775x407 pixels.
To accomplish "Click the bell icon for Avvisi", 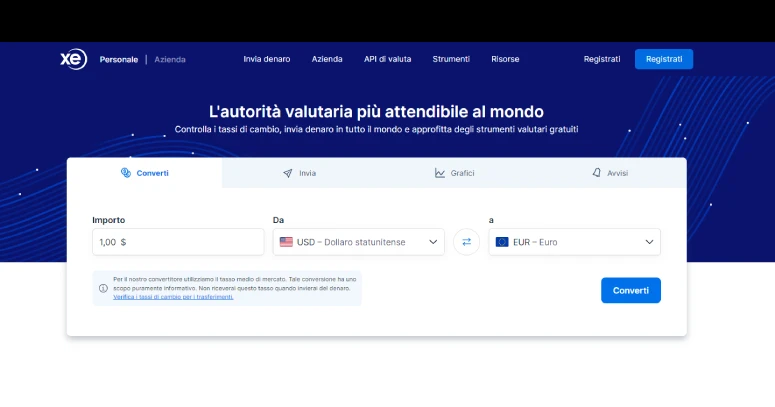I will point(597,173).
